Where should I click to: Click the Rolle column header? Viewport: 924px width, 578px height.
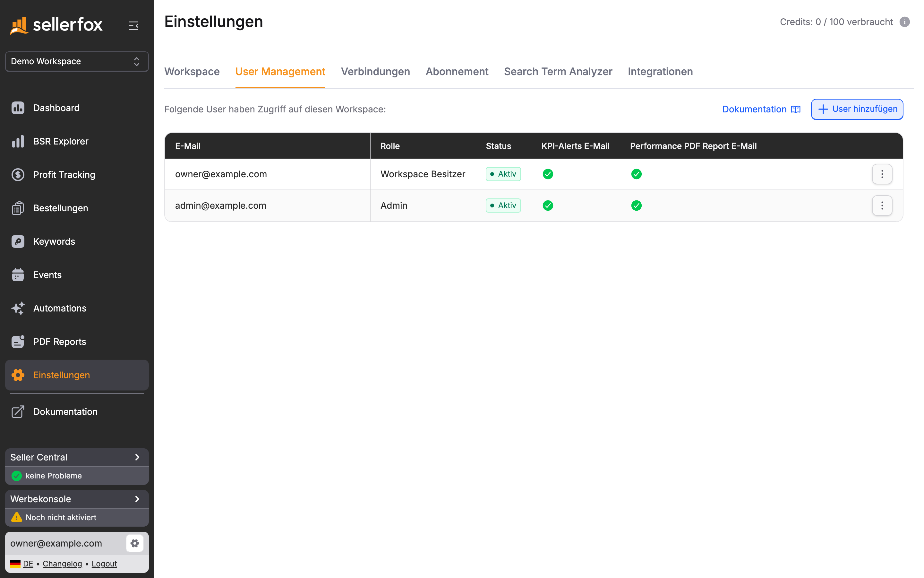[390, 146]
